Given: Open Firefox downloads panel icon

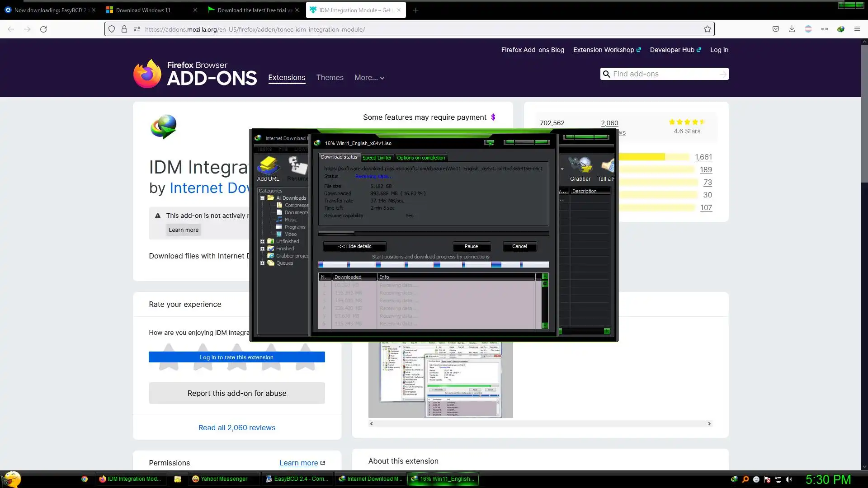Looking at the screenshot, I should coord(792,29).
